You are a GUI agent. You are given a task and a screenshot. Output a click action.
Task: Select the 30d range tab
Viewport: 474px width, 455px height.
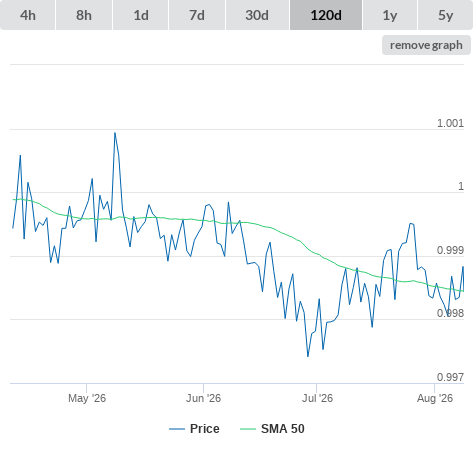click(x=257, y=15)
